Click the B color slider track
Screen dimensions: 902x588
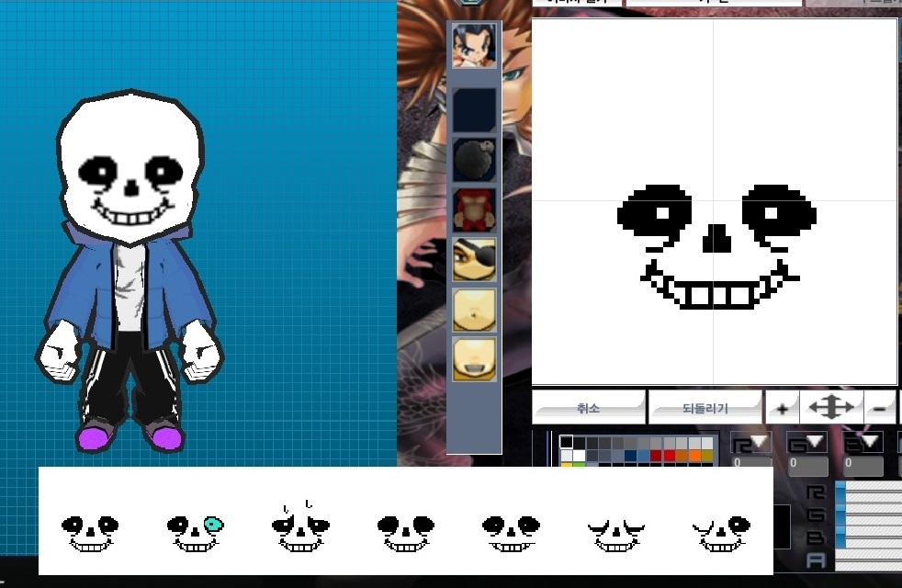coord(869,537)
